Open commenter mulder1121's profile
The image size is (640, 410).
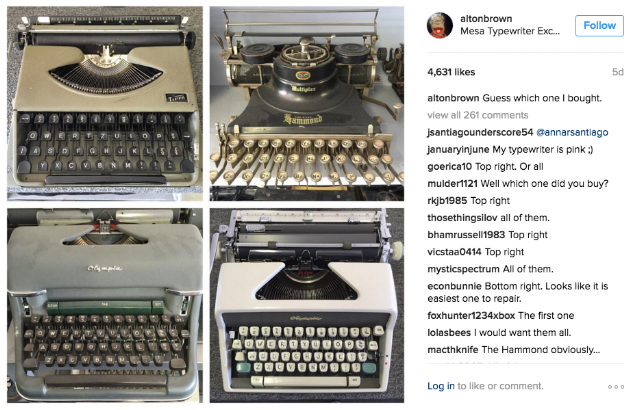452,184
